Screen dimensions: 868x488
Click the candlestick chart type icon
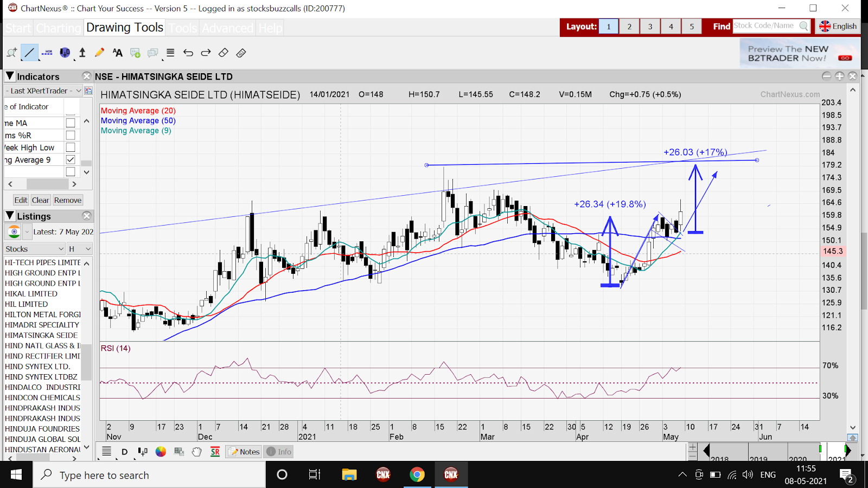143,451
